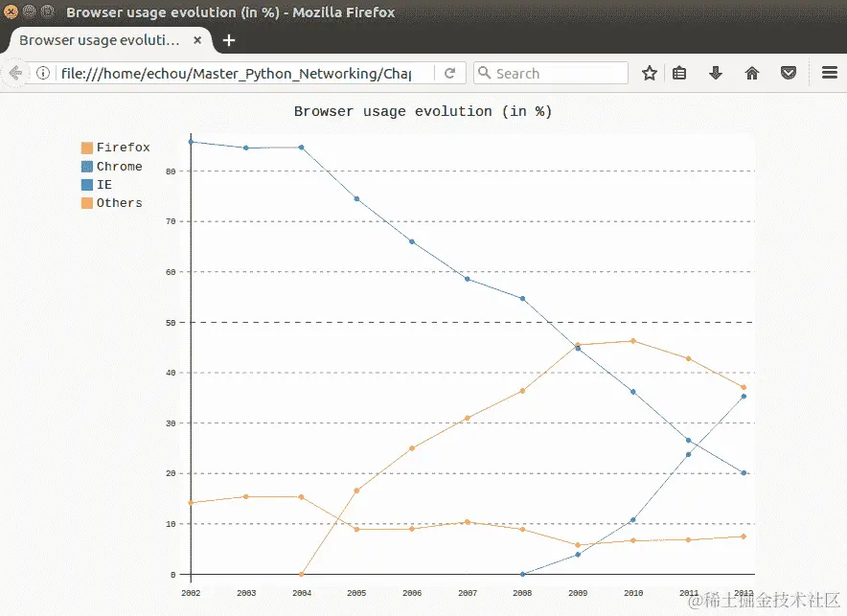Viewport: 847px width, 616px height.
Task: Toggle the Firefox series in legend
Action: click(115, 148)
